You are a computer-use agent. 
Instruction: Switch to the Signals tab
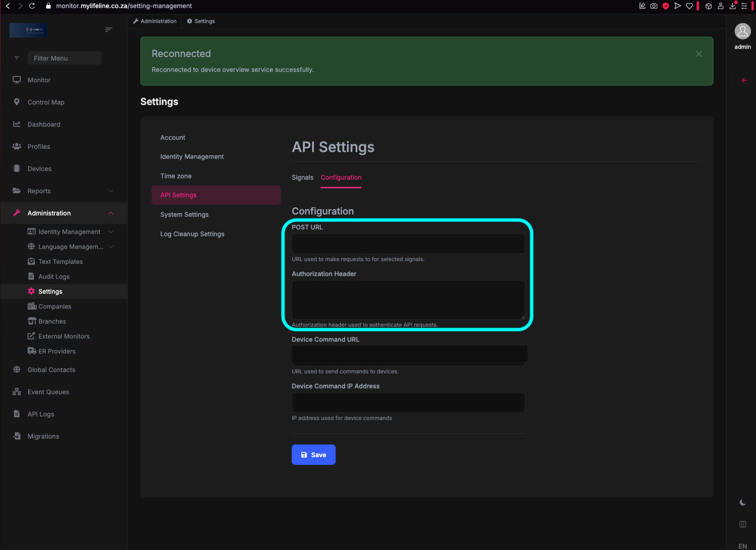302,177
